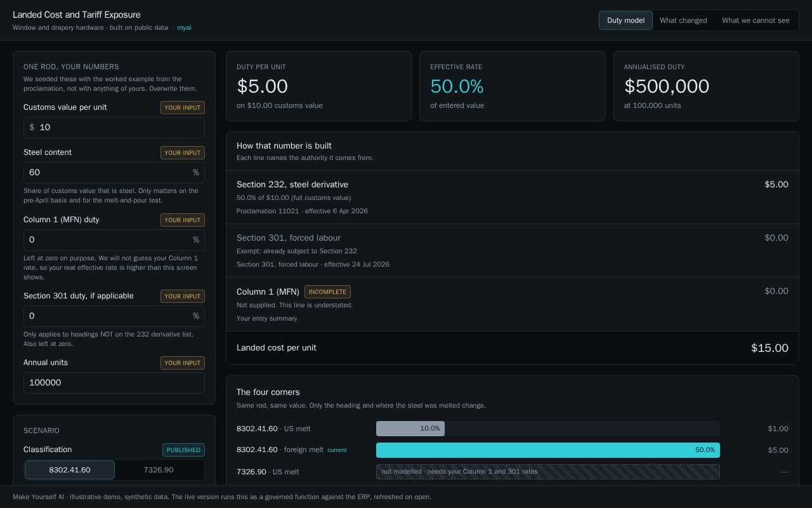Edit the Annual units field

pos(114,382)
